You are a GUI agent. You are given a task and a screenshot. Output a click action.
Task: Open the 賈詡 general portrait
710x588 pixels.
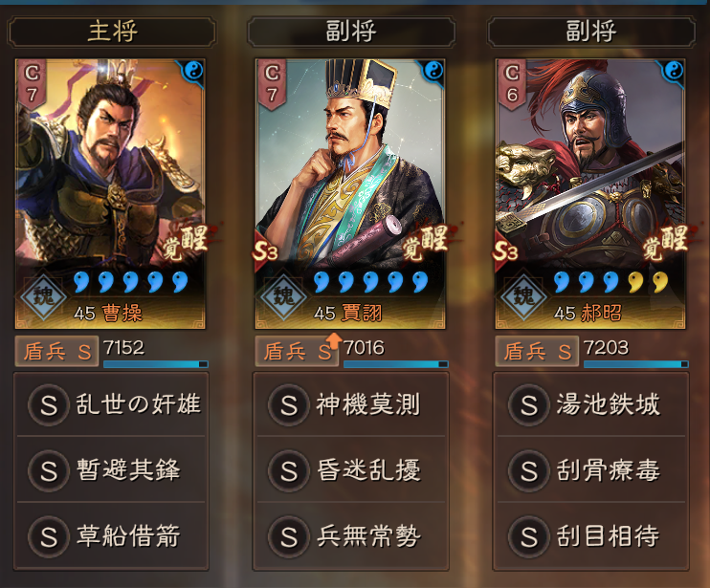[x=350, y=193]
